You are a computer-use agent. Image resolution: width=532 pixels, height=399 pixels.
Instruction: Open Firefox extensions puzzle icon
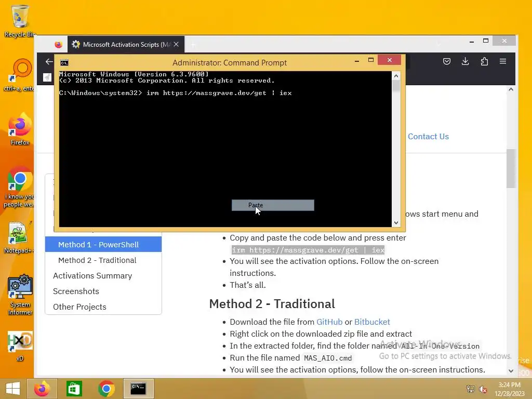(485, 61)
